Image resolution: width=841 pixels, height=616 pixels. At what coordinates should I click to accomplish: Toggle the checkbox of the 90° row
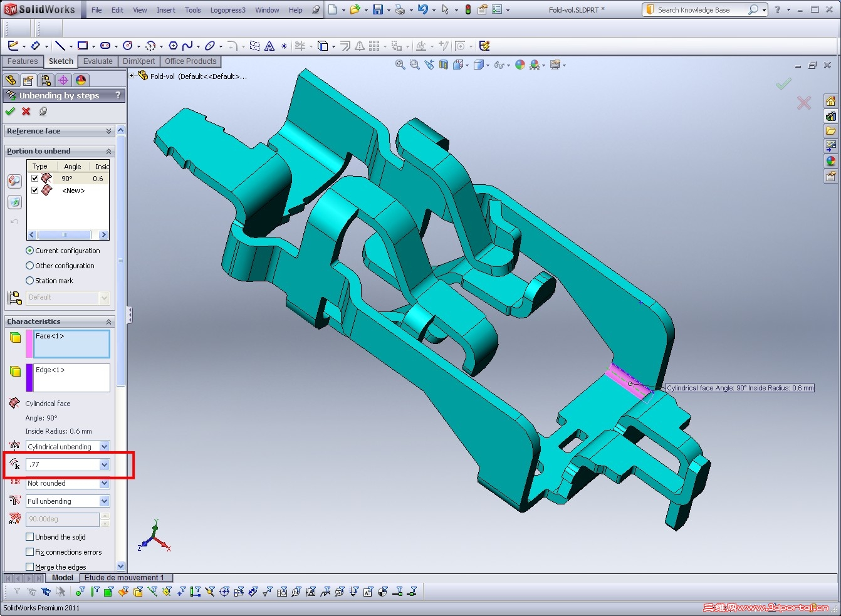(x=35, y=179)
